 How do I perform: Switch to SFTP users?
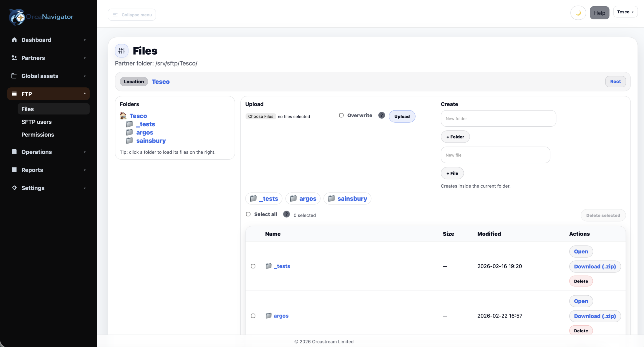[x=36, y=122]
